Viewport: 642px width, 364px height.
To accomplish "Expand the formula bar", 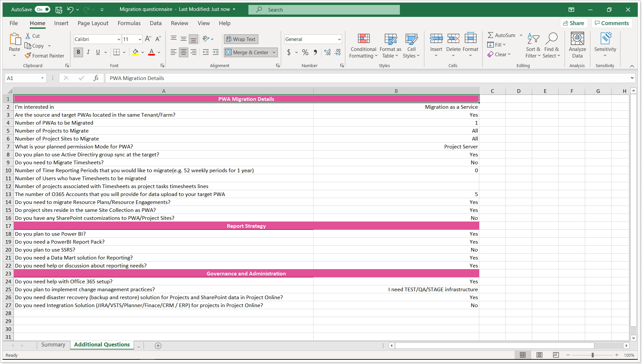I will point(632,78).
